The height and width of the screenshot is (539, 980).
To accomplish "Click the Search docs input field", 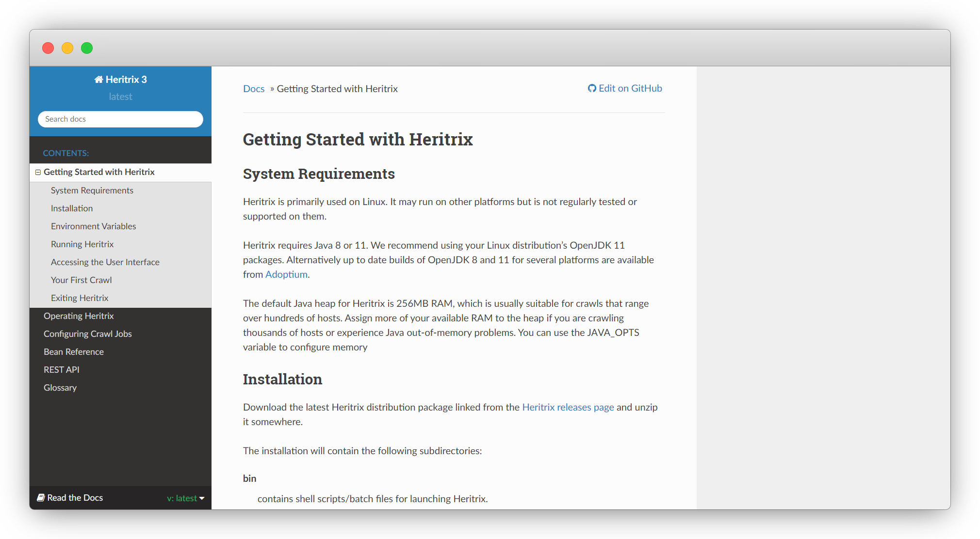I will click(x=120, y=119).
